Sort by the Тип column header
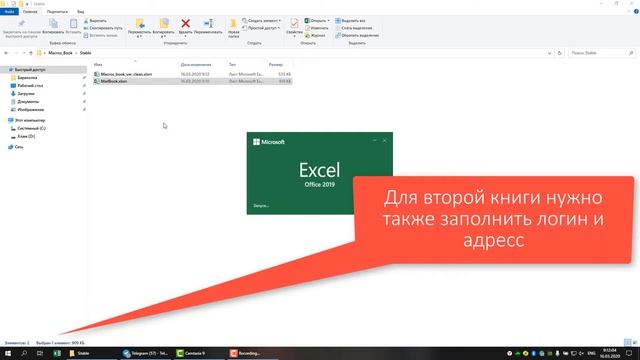Screen dimensions: 640x360 [232, 64]
